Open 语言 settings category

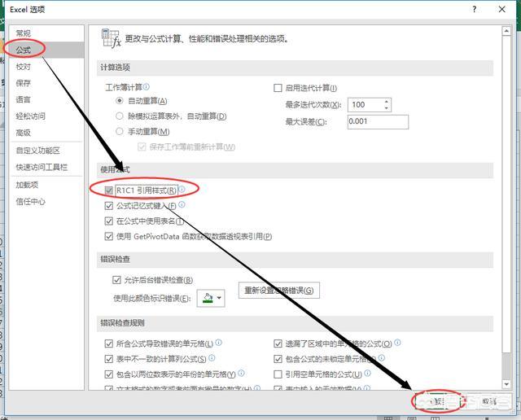pyautogui.click(x=46, y=99)
